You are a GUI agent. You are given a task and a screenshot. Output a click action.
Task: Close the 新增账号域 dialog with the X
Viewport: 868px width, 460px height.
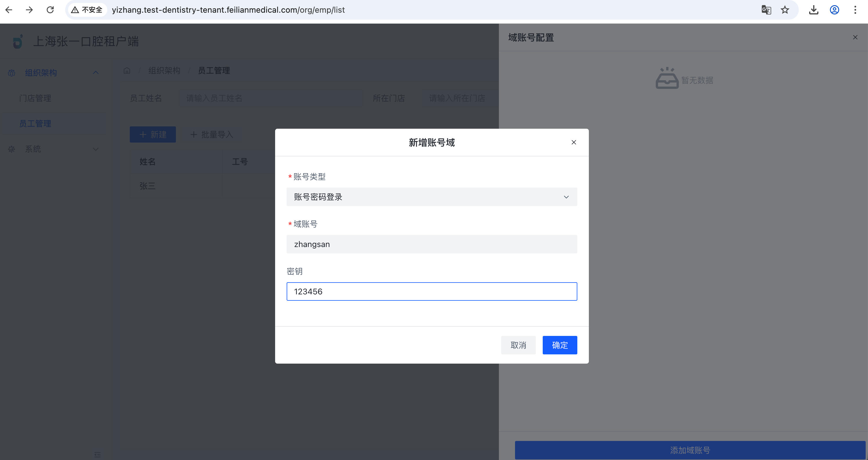[574, 142]
